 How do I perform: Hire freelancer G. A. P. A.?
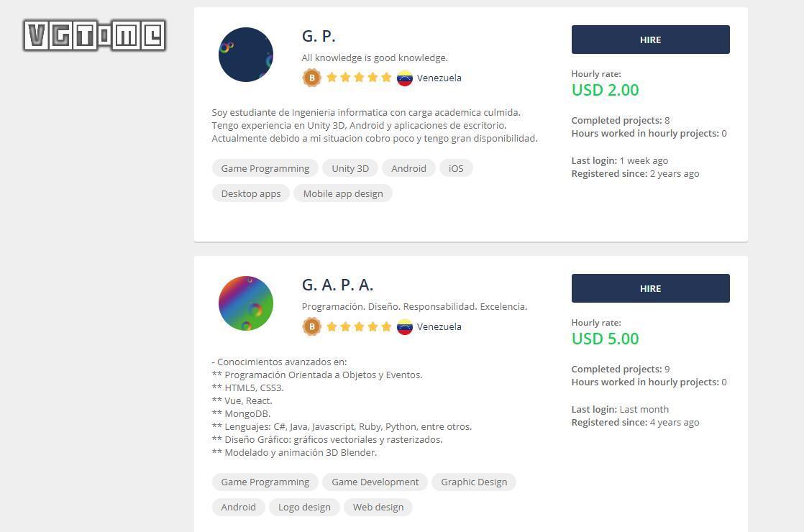pos(650,288)
